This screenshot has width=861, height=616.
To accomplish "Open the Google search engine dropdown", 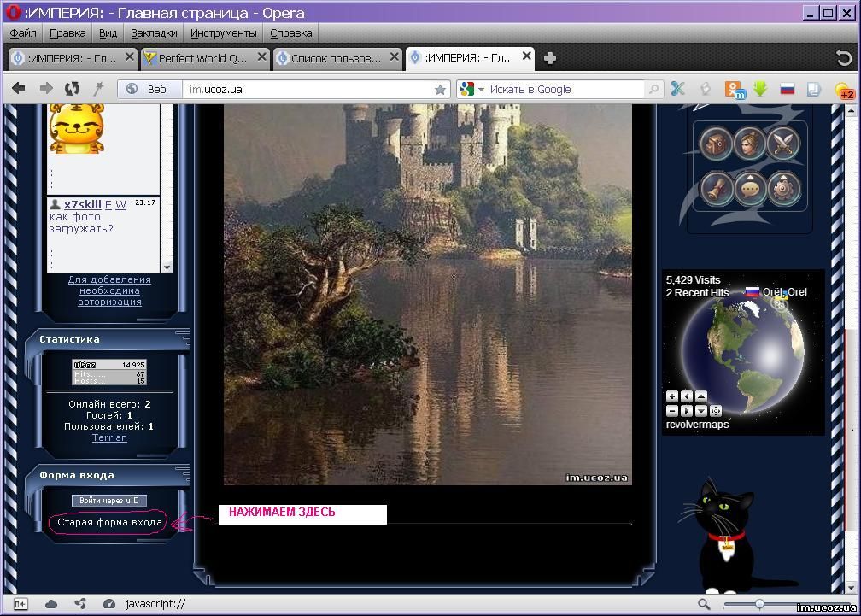I will coord(482,89).
